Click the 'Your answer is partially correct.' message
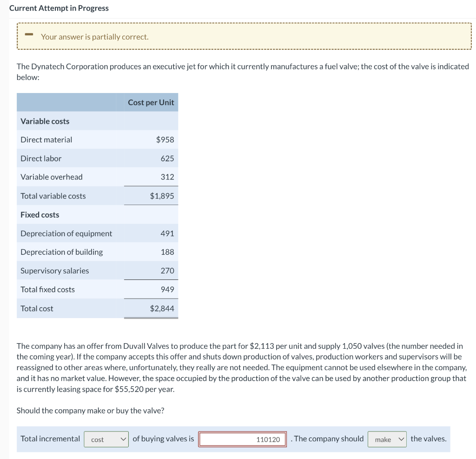This screenshot has width=476, height=459. (95, 37)
